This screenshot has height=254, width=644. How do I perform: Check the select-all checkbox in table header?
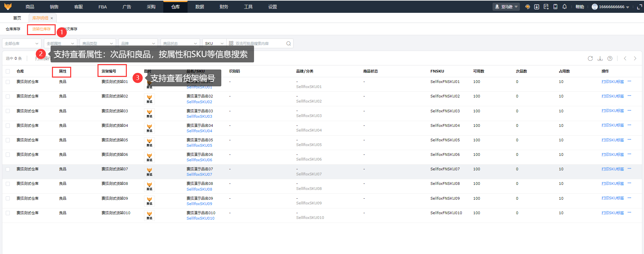tap(8, 71)
